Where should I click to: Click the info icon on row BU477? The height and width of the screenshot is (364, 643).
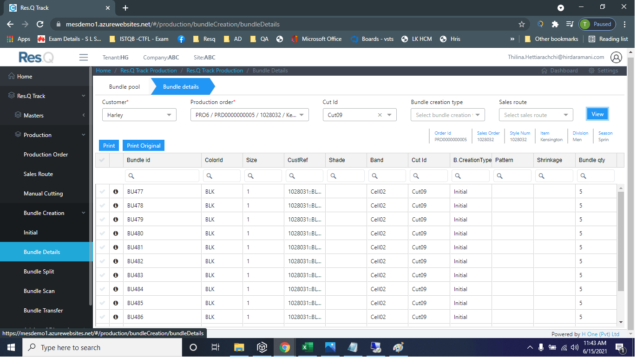click(x=116, y=191)
